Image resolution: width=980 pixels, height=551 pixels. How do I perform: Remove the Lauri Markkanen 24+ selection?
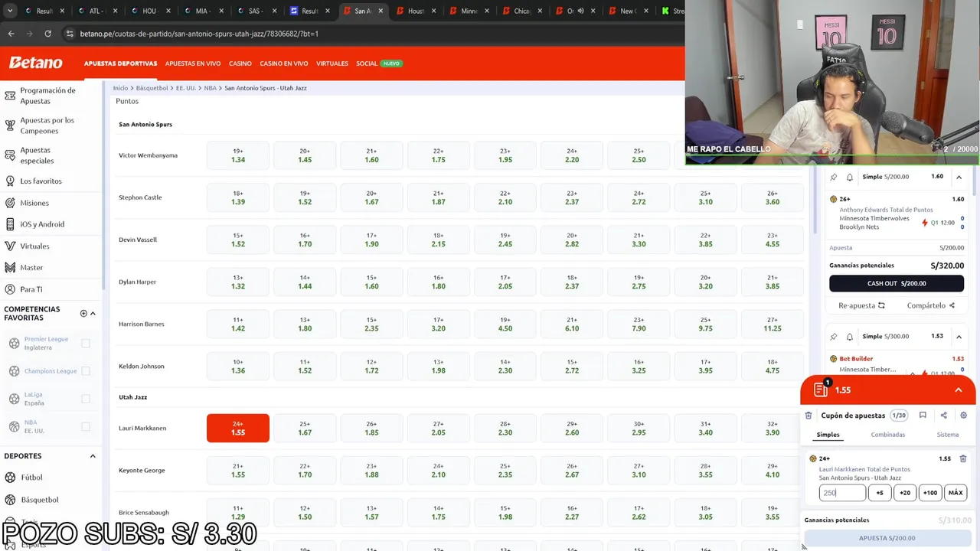[x=963, y=458]
